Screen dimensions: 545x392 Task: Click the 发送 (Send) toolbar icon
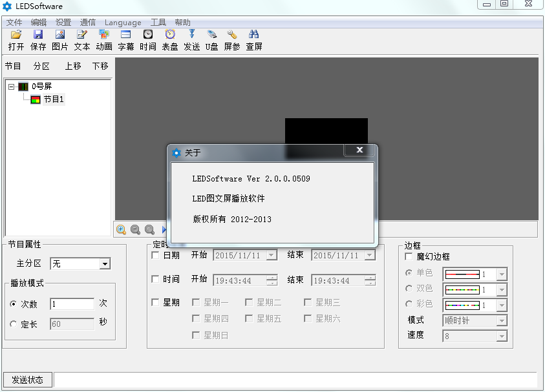[x=192, y=34]
